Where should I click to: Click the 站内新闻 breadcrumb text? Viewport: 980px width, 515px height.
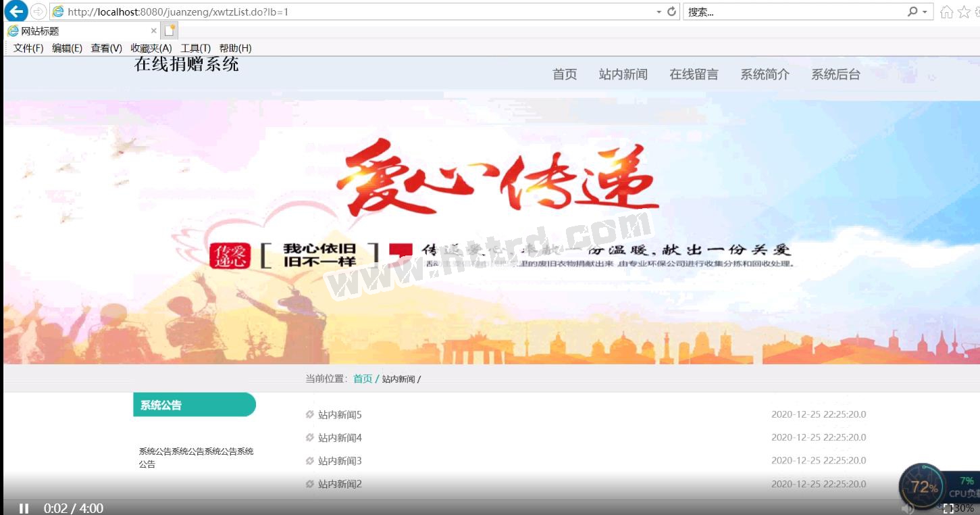398,379
